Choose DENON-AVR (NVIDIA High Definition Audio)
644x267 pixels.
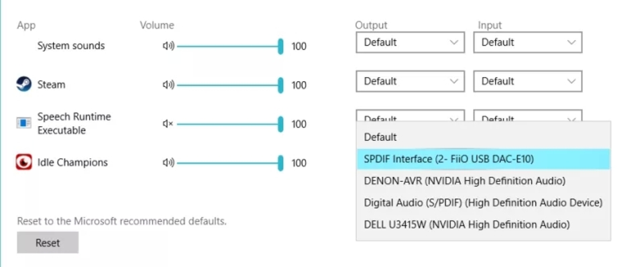coord(484,180)
